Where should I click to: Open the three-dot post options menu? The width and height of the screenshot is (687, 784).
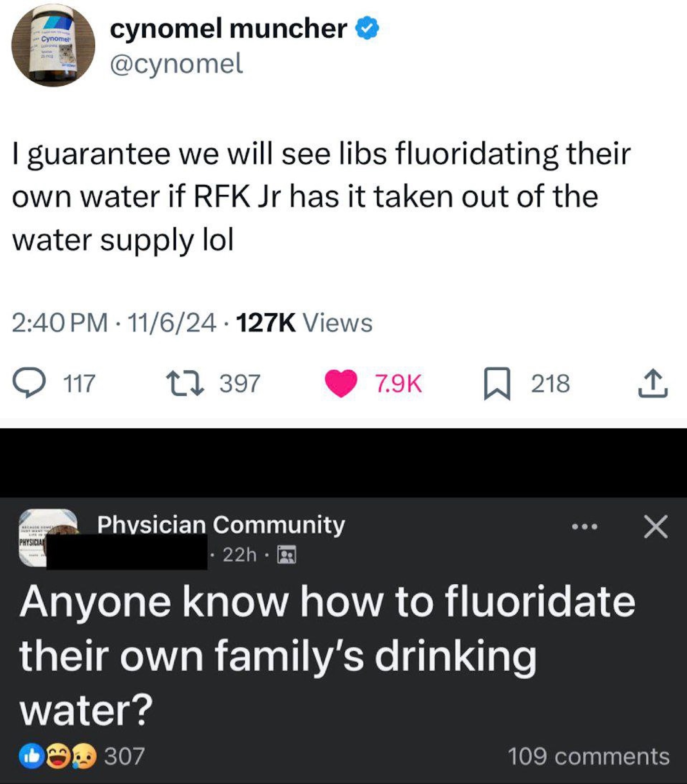coord(584,527)
